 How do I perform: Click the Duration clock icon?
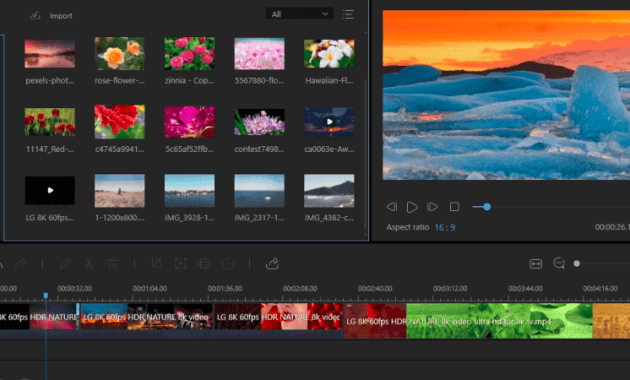pos(228,264)
